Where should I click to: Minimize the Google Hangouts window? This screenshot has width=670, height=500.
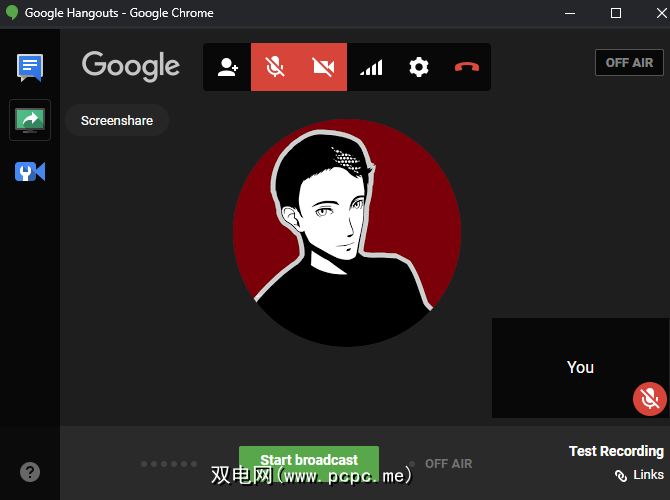pos(570,13)
